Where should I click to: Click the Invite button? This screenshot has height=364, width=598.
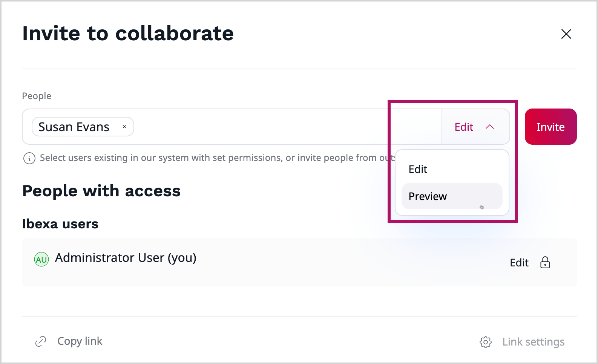[550, 127]
